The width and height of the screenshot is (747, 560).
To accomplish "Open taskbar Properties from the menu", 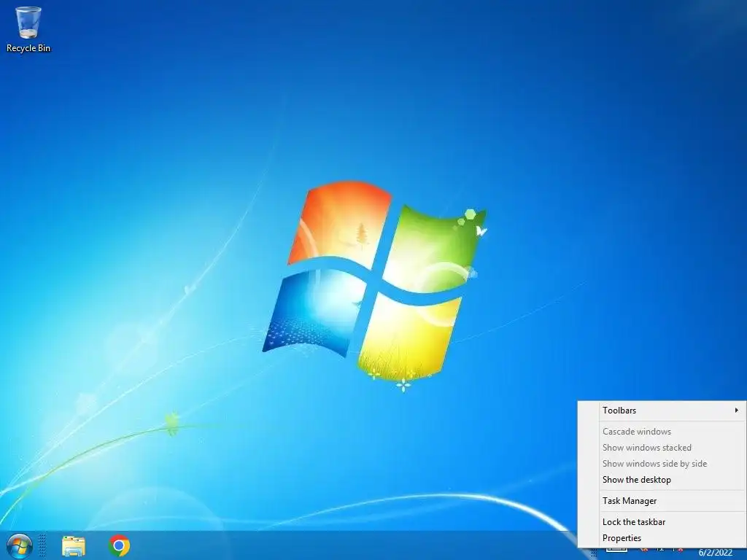I will pos(662,538).
